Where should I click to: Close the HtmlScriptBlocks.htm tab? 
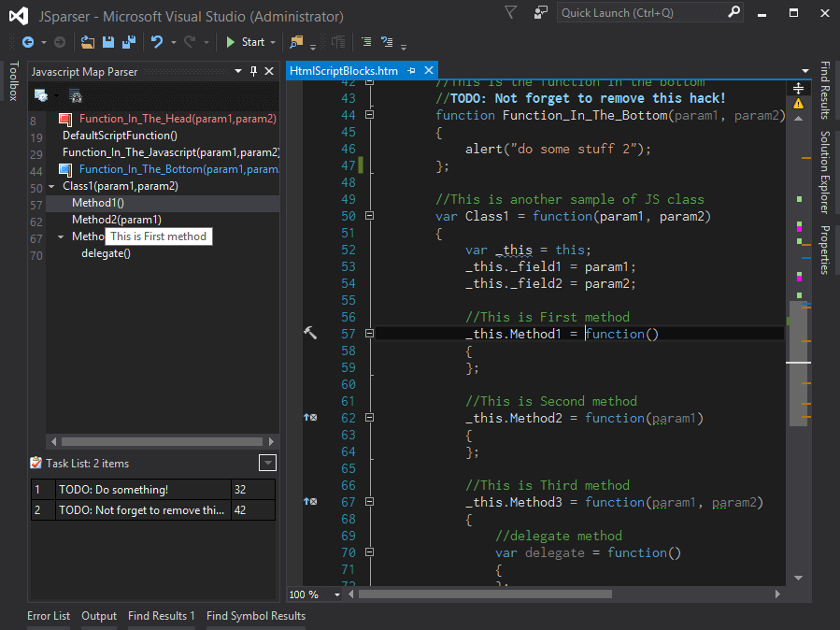coord(429,71)
